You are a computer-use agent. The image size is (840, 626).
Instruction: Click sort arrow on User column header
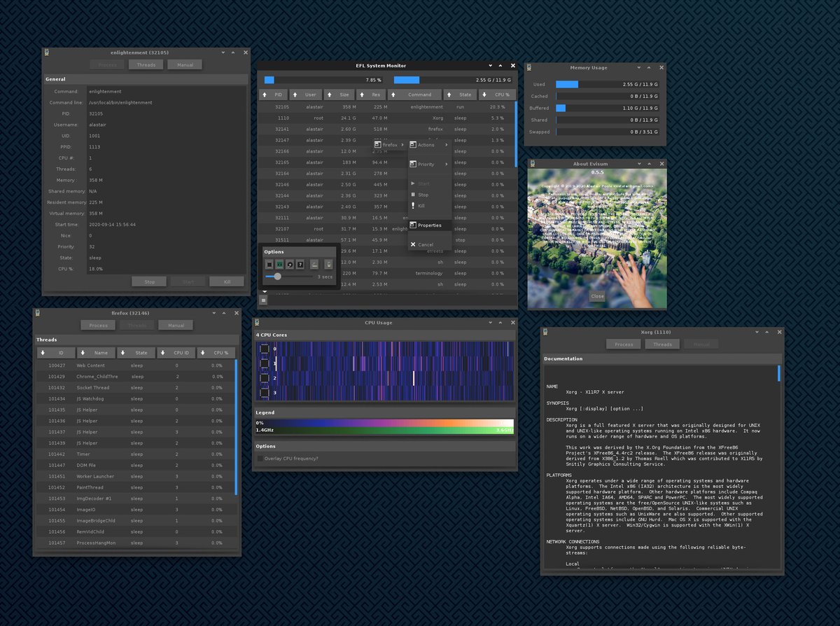pos(296,95)
